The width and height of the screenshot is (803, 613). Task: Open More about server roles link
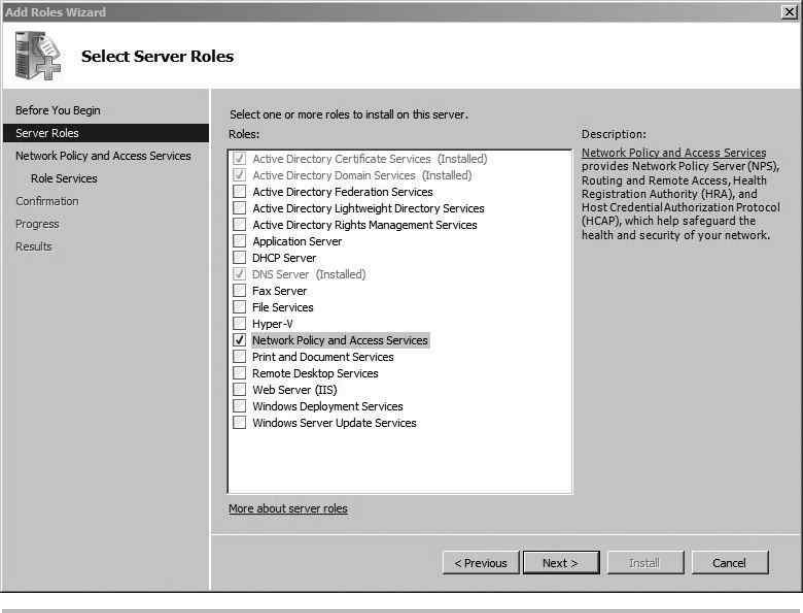pyautogui.click(x=288, y=509)
